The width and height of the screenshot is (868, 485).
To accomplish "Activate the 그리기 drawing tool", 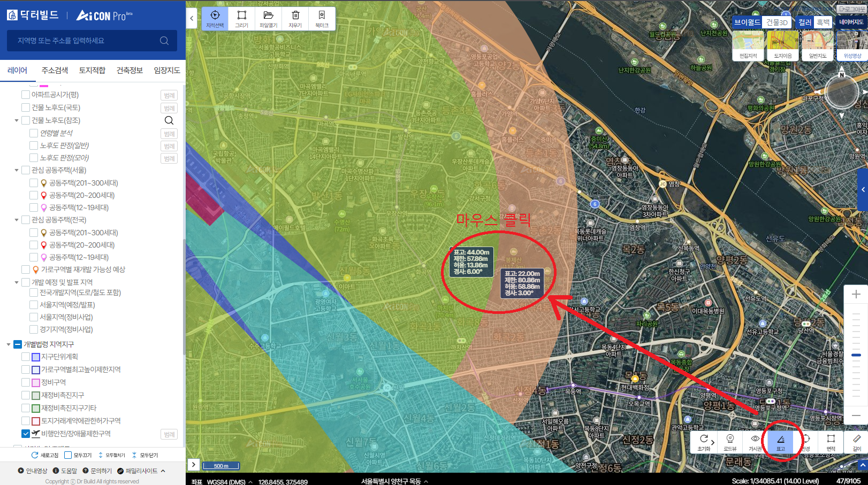I will (x=242, y=18).
